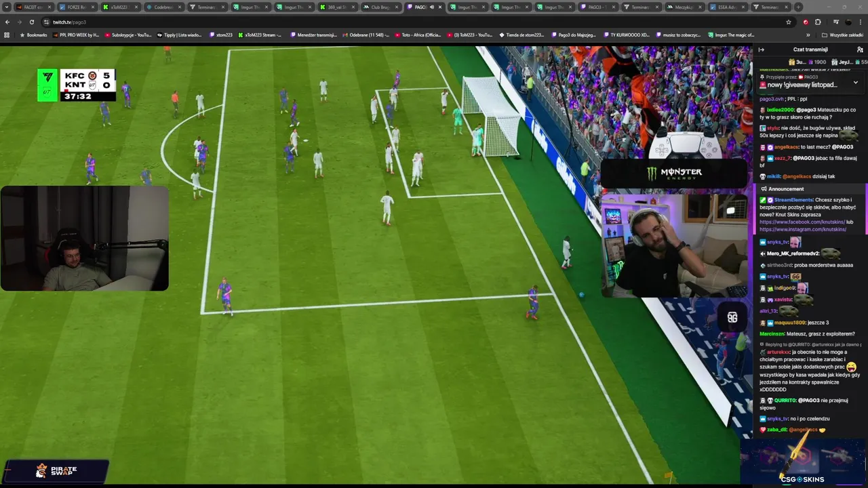Click the match scoreboard showing 37:32
Image resolution: width=868 pixels, height=488 pixels.
77,85
